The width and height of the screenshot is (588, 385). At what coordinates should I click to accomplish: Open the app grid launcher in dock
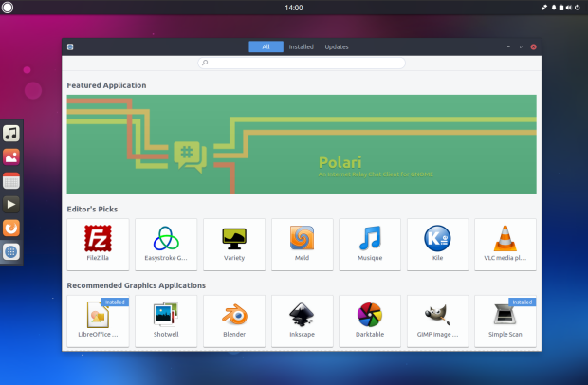point(11,251)
